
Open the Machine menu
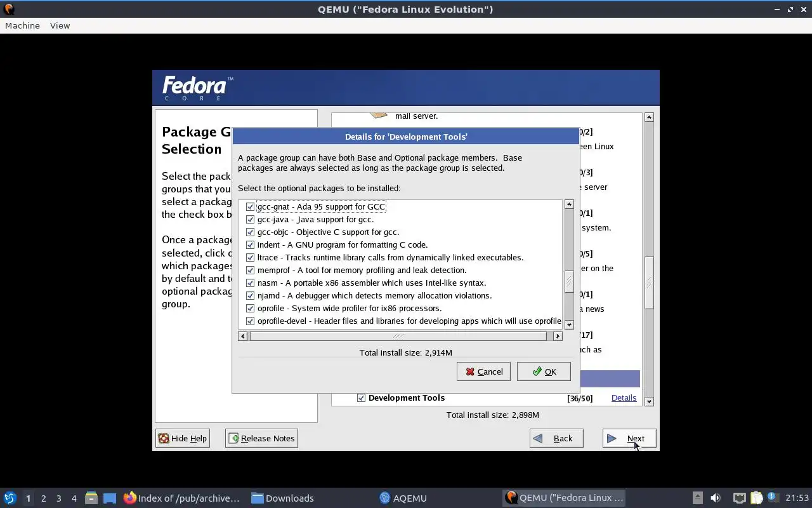point(22,25)
